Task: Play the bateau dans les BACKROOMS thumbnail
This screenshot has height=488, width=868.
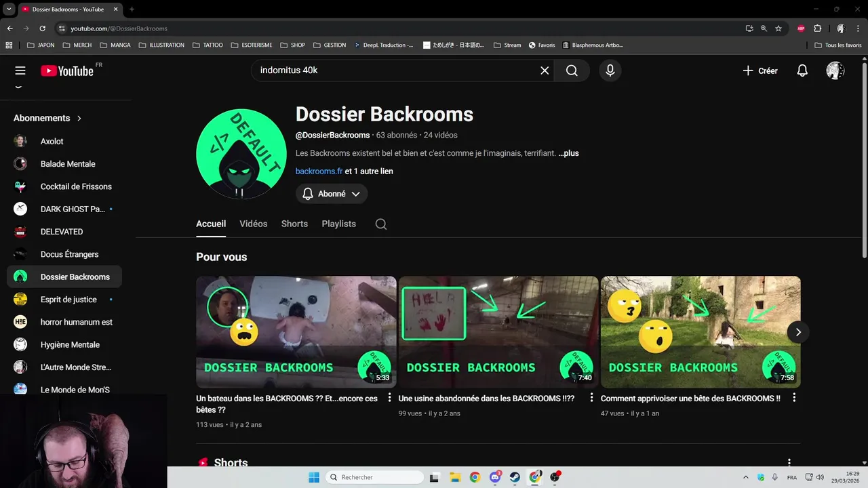Action: coord(296,332)
